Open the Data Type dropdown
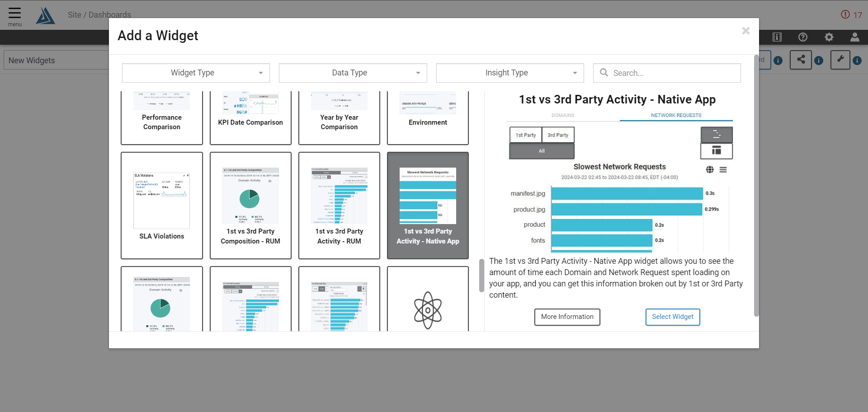The width and height of the screenshot is (868, 412). (x=353, y=73)
